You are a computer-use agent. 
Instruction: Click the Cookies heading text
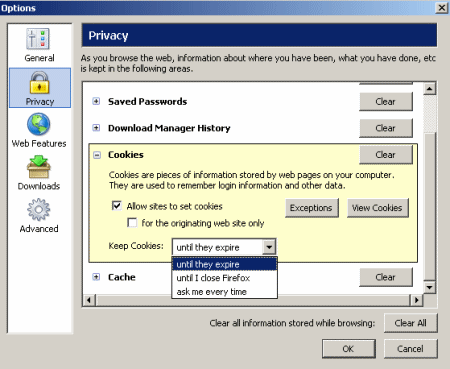[x=126, y=155]
